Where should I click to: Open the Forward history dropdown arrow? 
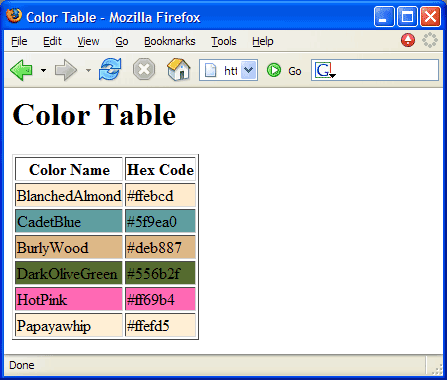88,70
